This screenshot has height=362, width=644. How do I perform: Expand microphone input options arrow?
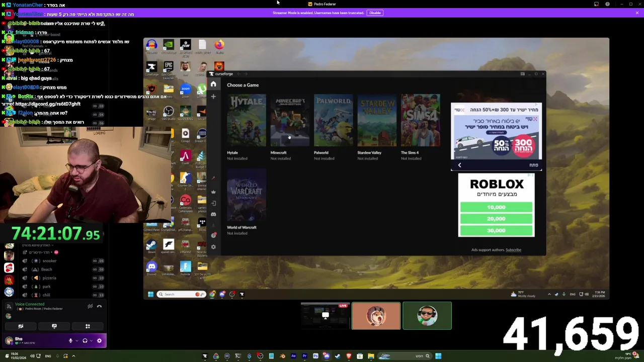coord(77,341)
